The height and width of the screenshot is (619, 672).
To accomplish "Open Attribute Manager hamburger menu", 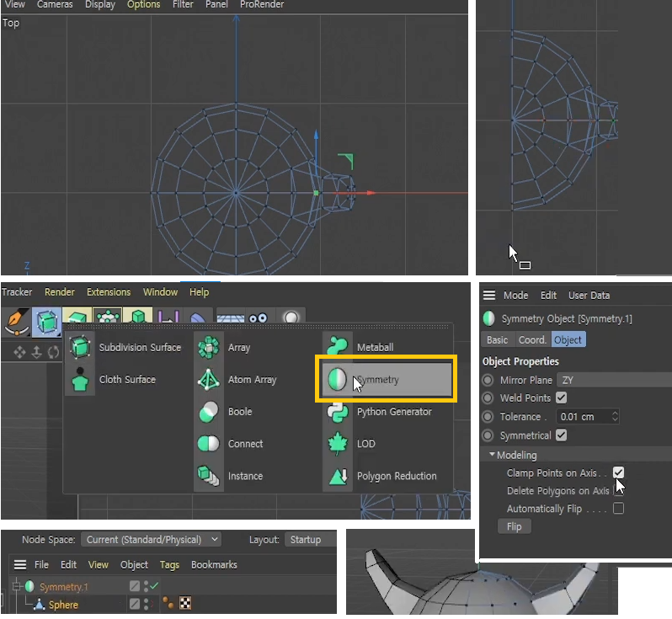I will 489,296.
